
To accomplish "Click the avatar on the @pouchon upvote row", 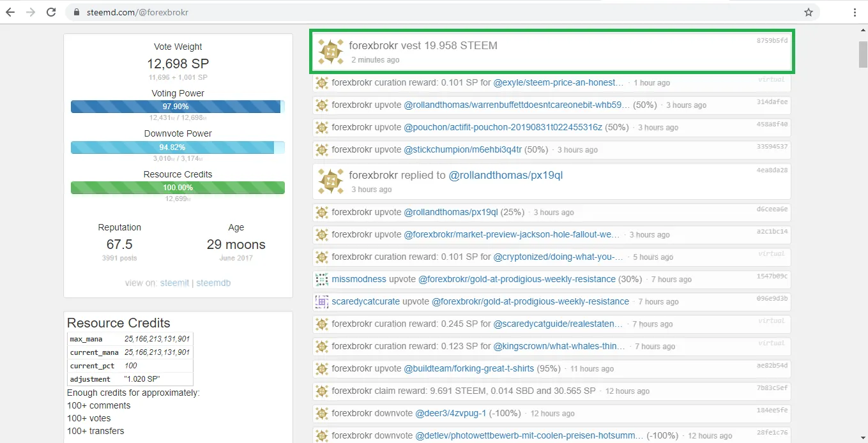I will (322, 128).
